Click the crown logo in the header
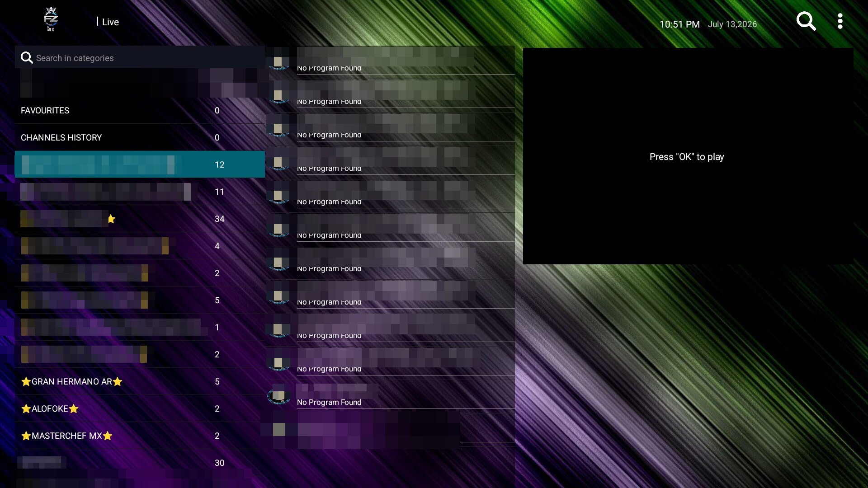The width and height of the screenshot is (868, 488). coord(51,19)
